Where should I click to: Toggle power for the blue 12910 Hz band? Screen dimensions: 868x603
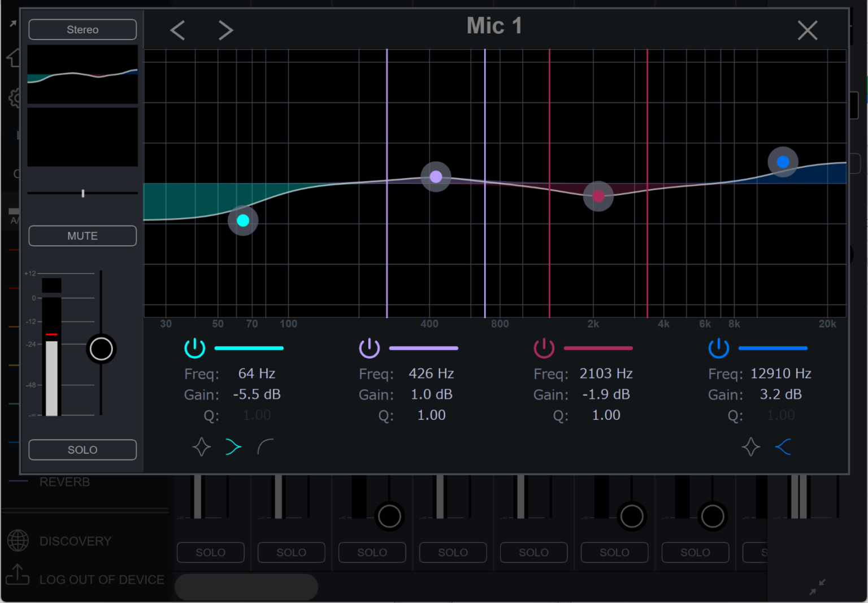(x=719, y=348)
